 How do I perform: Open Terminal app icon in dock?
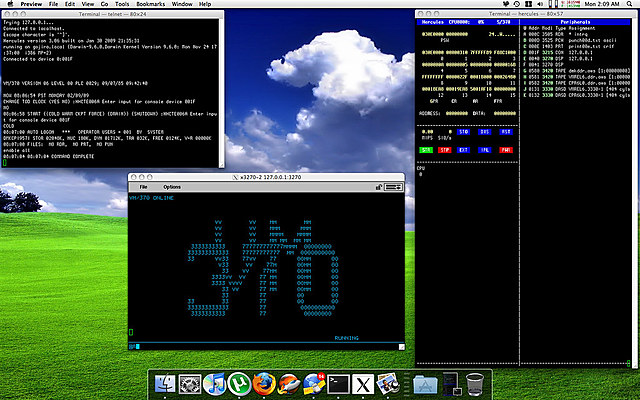pyautogui.click(x=338, y=384)
